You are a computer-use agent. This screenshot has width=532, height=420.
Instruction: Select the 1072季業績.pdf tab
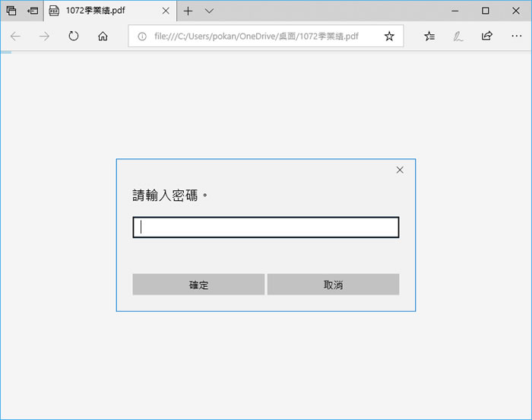coord(99,11)
